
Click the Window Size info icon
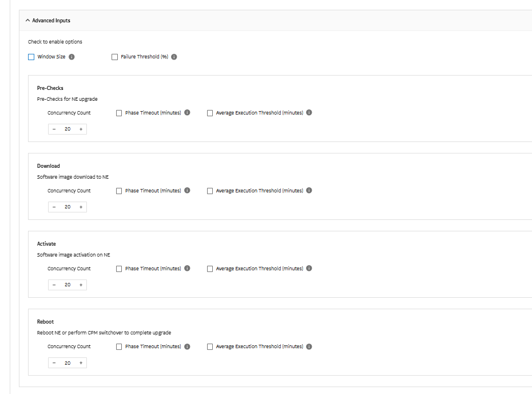pyautogui.click(x=72, y=57)
